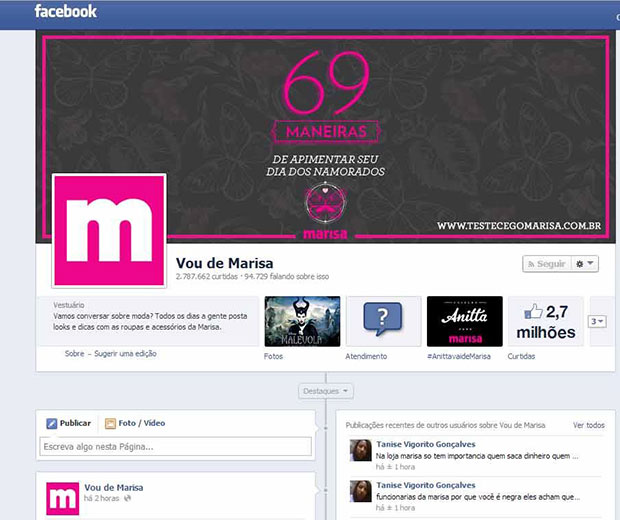
Task: Click the 'Na loja marisa so tem importancia' post text
Action: point(477,456)
